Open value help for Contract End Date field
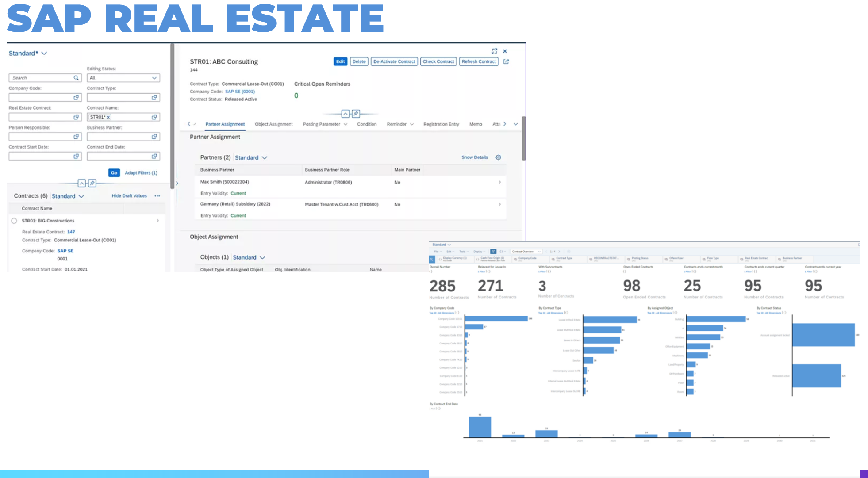 coord(154,156)
